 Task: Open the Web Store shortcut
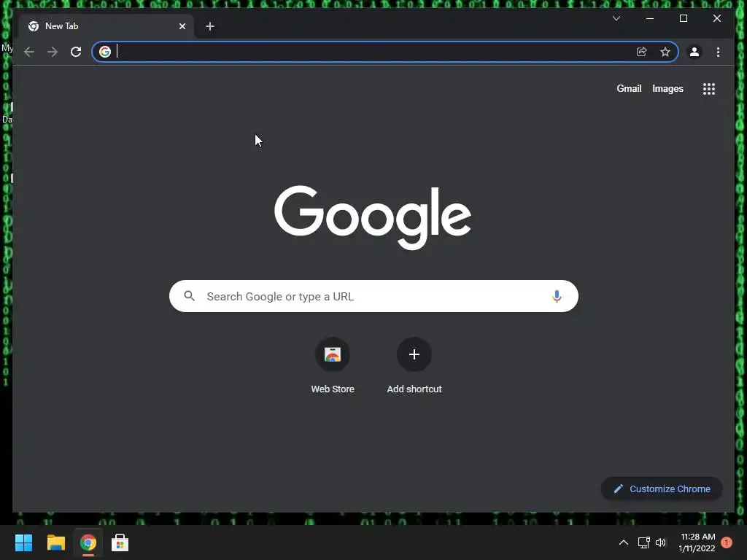point(333,366)
